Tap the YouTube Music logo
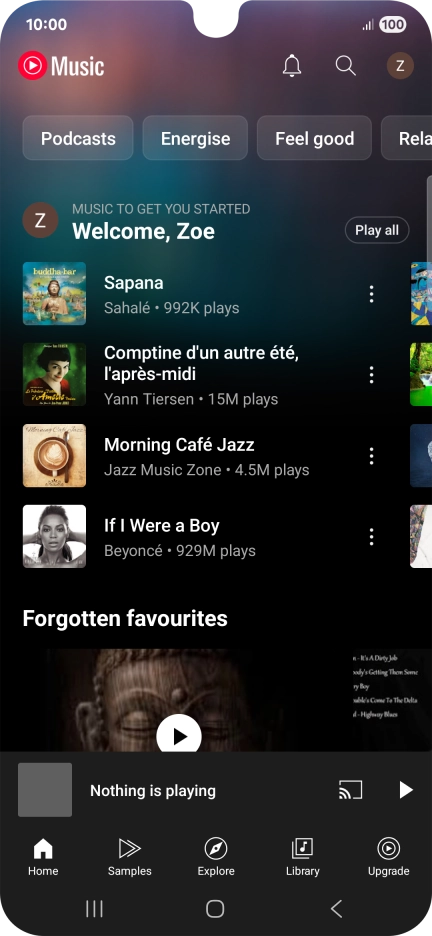Screen dimensions: 432x936 click(x=61, y=66)
